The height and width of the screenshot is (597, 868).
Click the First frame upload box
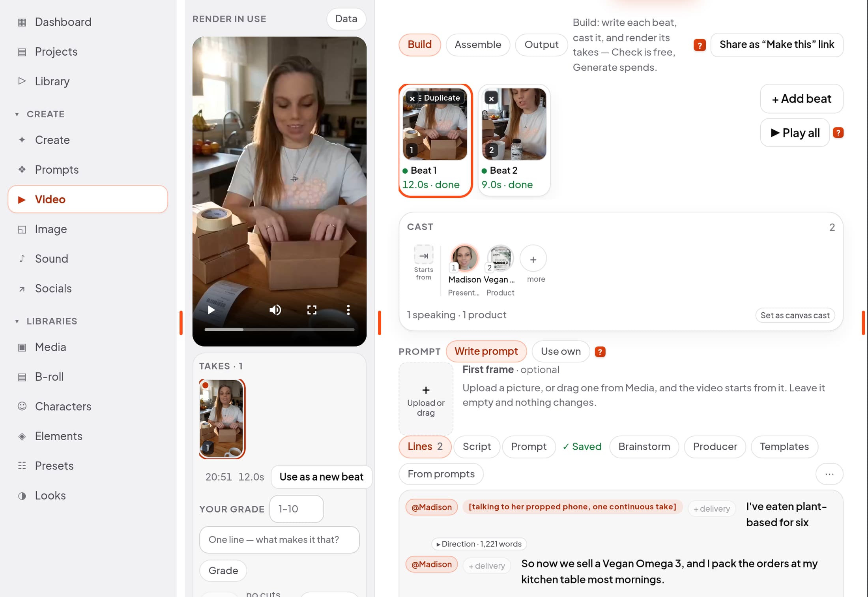[426, 399]
